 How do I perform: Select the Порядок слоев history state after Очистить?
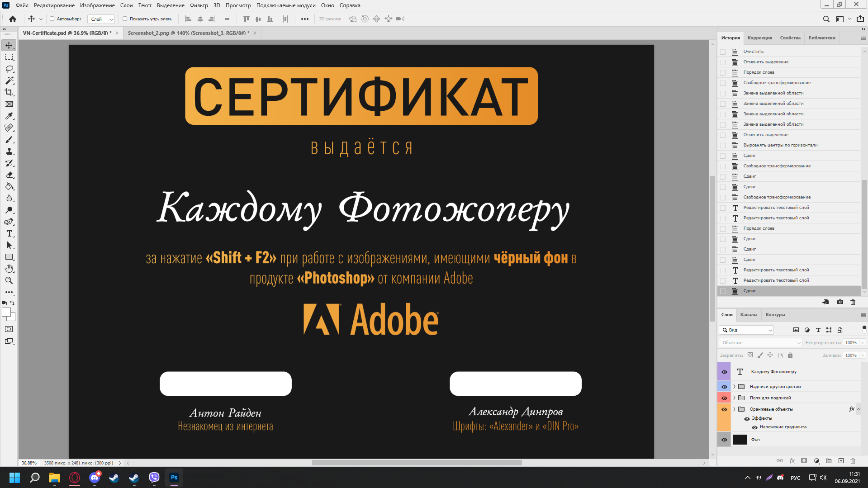point(789,72)
